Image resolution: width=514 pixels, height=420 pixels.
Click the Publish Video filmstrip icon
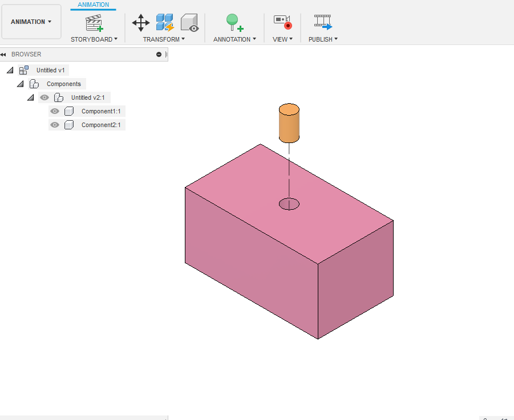pyautogui.click(x=323, y=22)
